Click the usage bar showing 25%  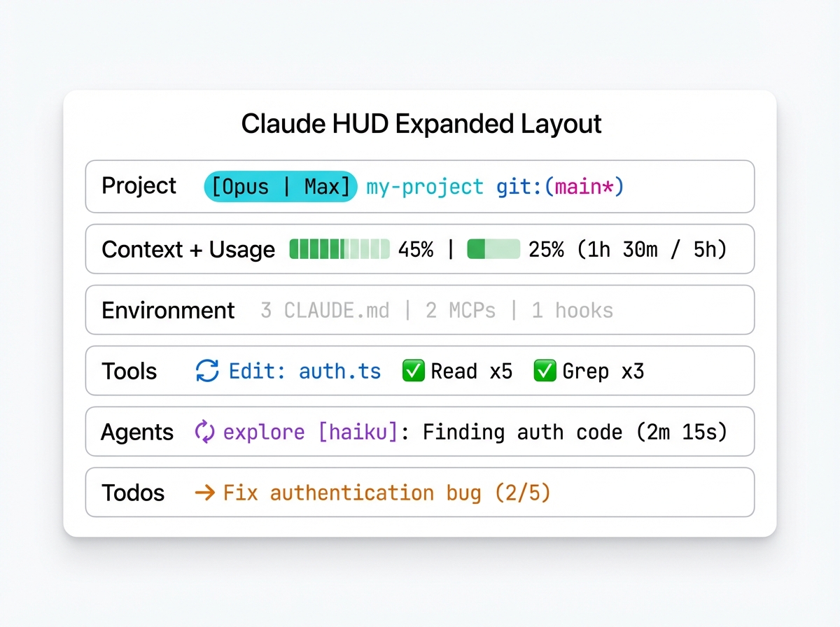[x=493, y=249]
